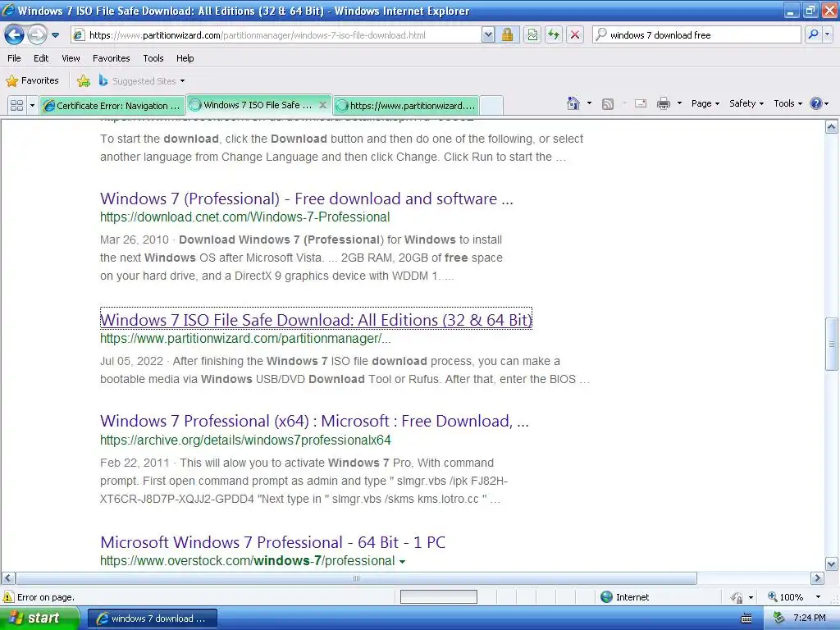Click the vertical scrollbar down arrow
Viewport: 840px width, 630px height.
tap(832, 564)
